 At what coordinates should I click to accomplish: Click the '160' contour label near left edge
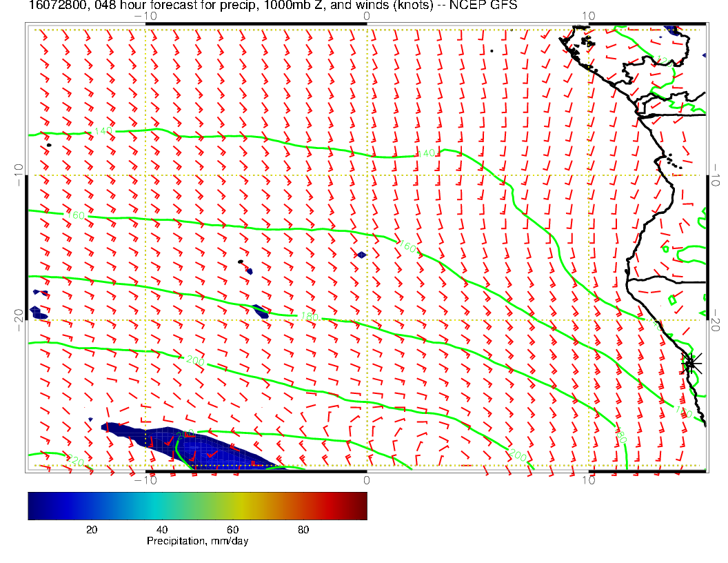tap(76, 215)
